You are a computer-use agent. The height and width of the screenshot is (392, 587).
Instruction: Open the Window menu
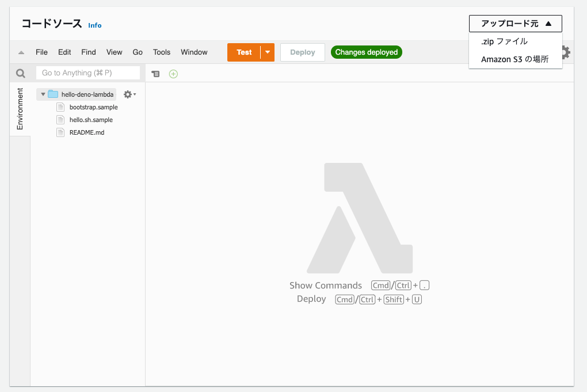point(194,52)
